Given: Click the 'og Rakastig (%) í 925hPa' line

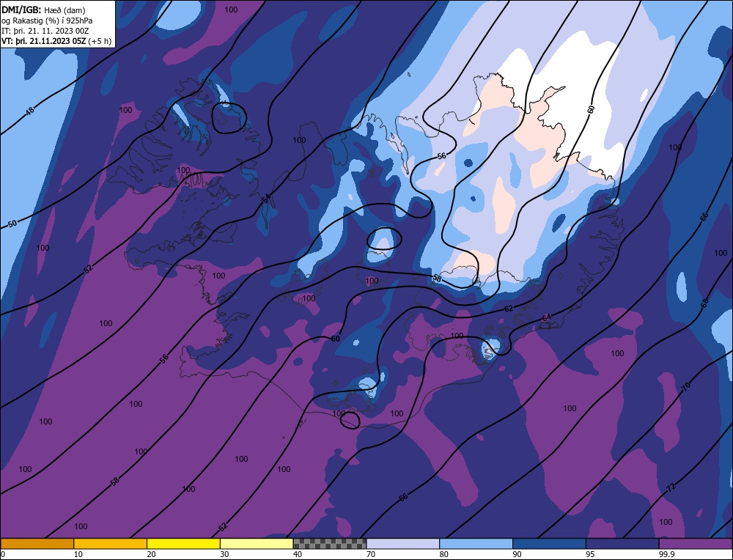Looking at the screenshot, I should click(x=47, y=21).
